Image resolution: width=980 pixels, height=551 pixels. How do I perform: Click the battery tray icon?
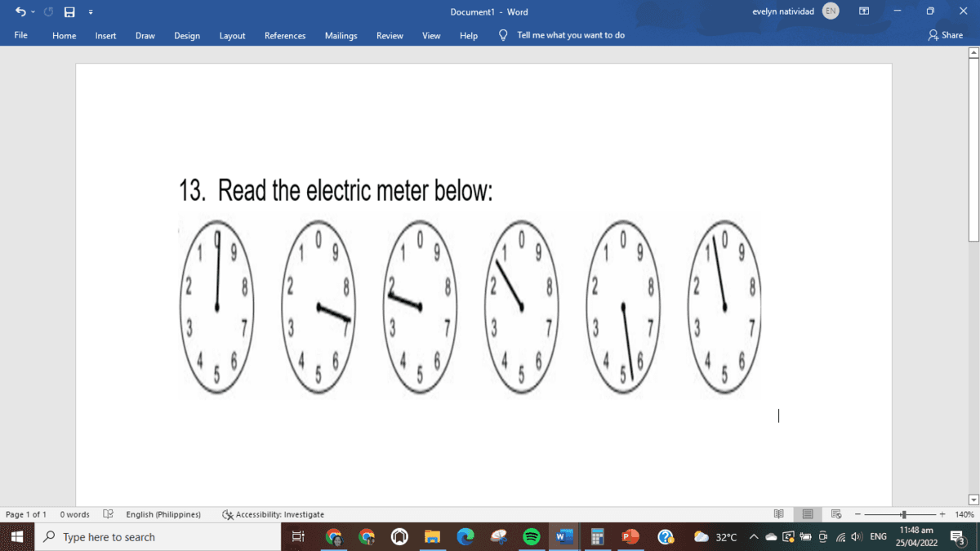805,536
